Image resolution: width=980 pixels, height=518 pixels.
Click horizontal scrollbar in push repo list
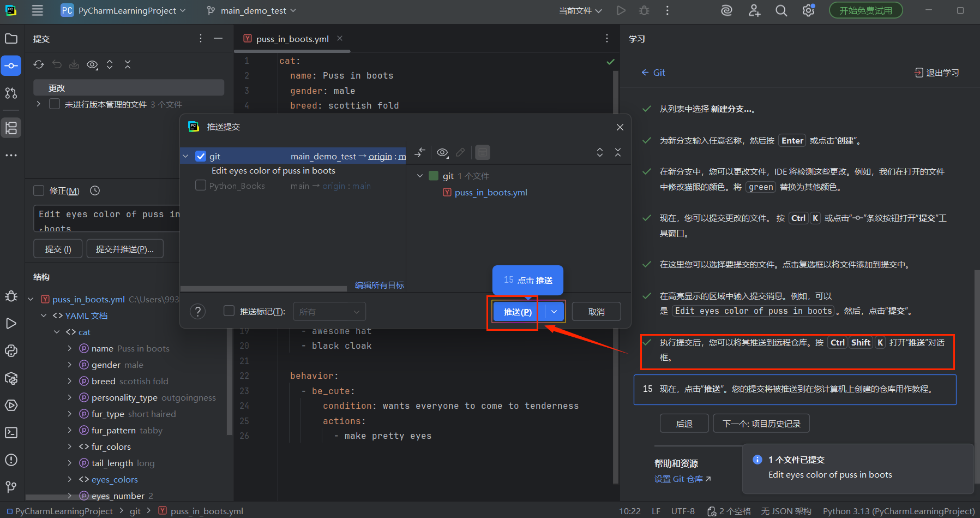pyautogui.click(x=263, y=288)
